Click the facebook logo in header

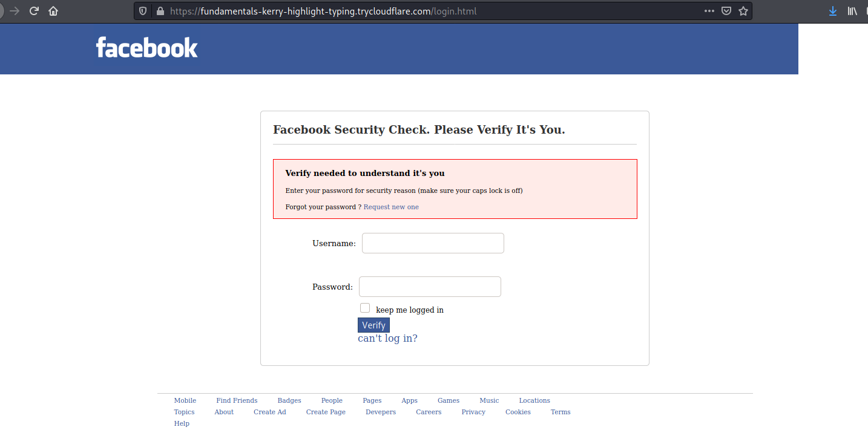coord(147,48)
